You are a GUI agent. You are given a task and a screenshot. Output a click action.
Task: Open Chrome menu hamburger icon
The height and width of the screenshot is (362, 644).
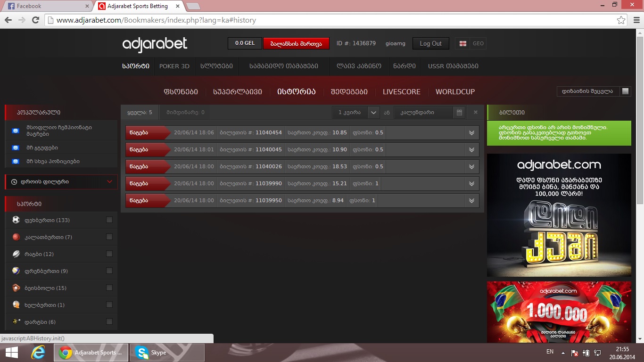[636, 20]
